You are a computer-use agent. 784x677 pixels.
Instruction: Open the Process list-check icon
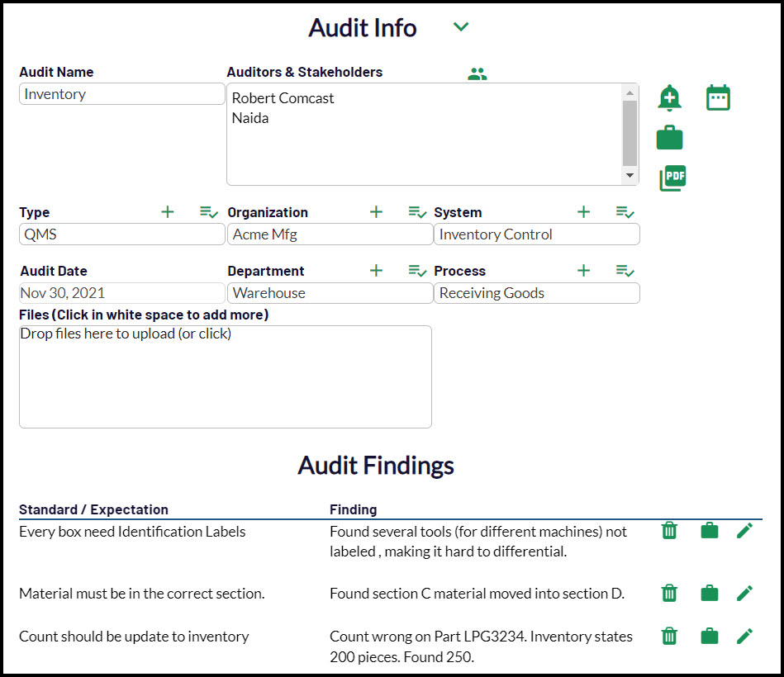[x=625, y=271]
